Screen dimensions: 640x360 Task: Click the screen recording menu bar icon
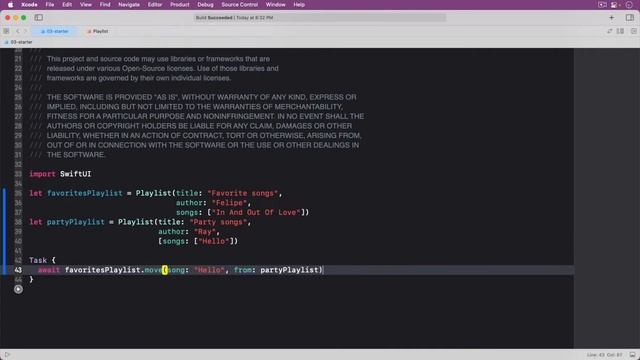coord(602,4)
